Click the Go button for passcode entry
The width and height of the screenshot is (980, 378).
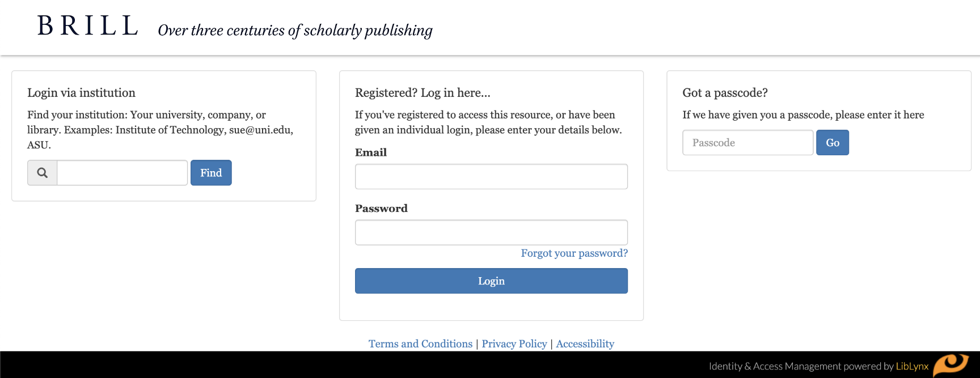click(832, 142)
